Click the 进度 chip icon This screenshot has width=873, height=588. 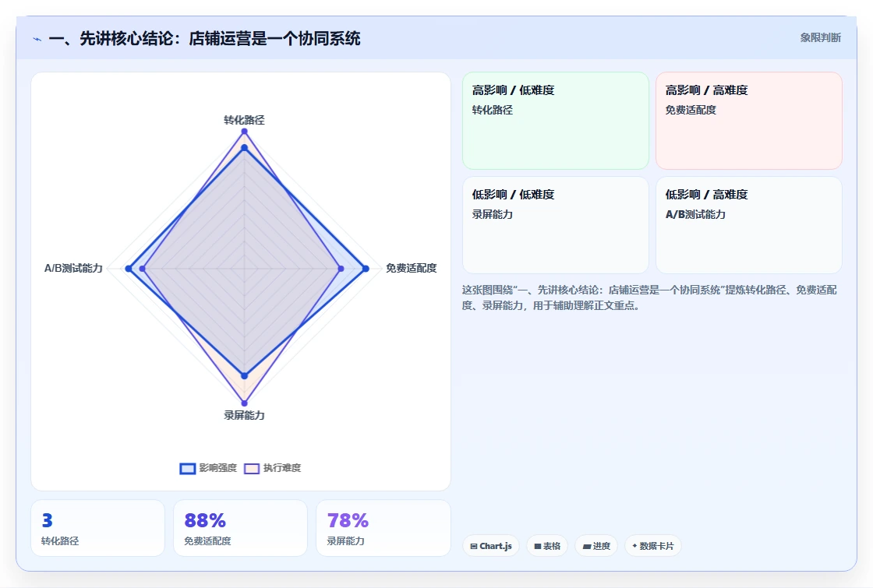(x=586, y=546)
